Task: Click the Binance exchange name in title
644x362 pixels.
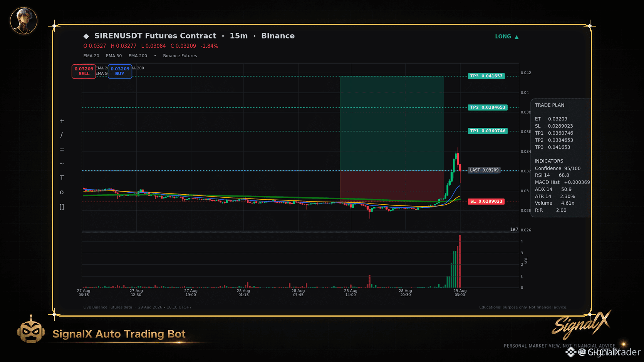Action: pos(278,36)
